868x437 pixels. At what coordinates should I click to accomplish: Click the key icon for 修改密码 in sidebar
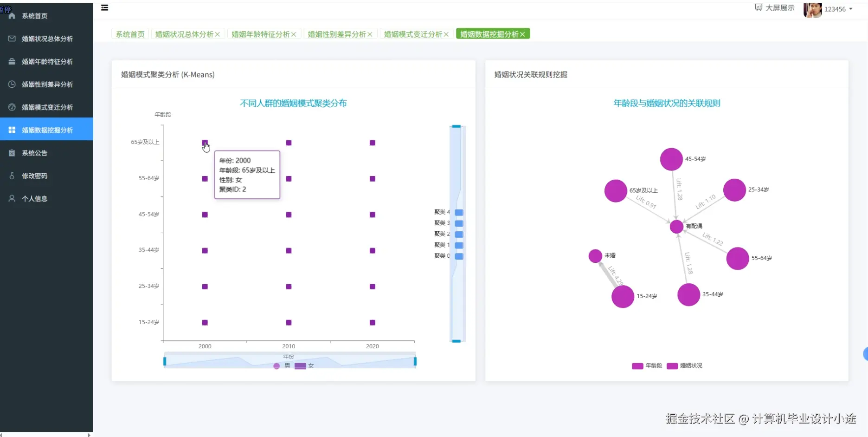12,176
